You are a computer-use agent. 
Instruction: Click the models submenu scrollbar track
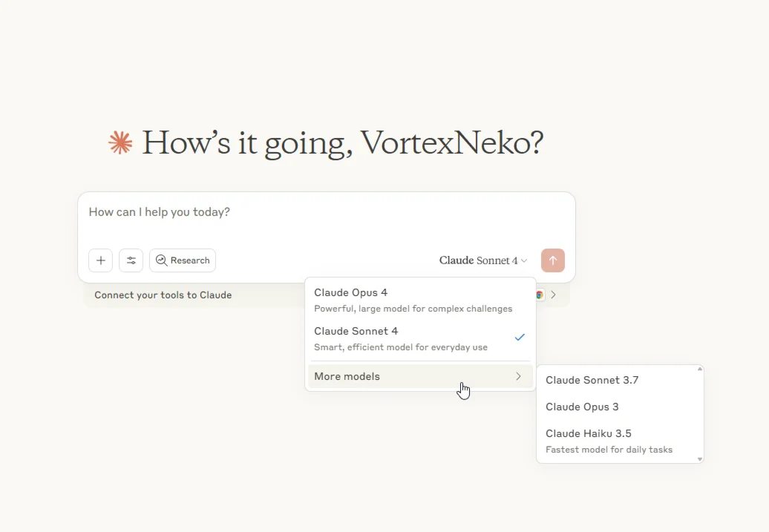tap(700, 414)
